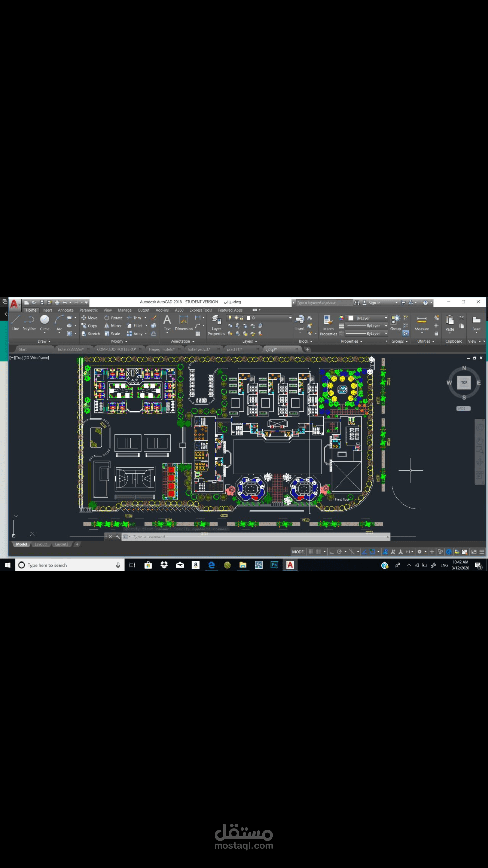The height and width of the screenshot is (868, 488).
Task: Select the Polyline tool
Action: (29, 322)
